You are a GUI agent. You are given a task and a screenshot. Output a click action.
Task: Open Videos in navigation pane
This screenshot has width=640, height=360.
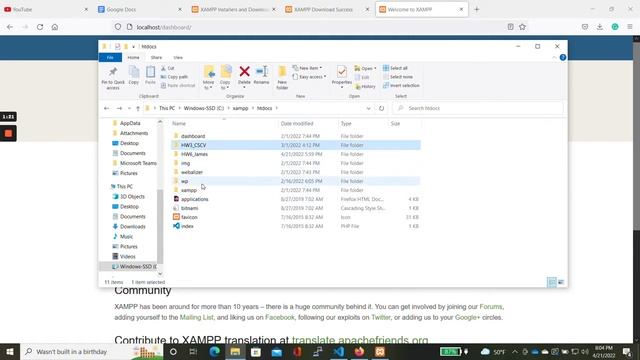point(127,256)
